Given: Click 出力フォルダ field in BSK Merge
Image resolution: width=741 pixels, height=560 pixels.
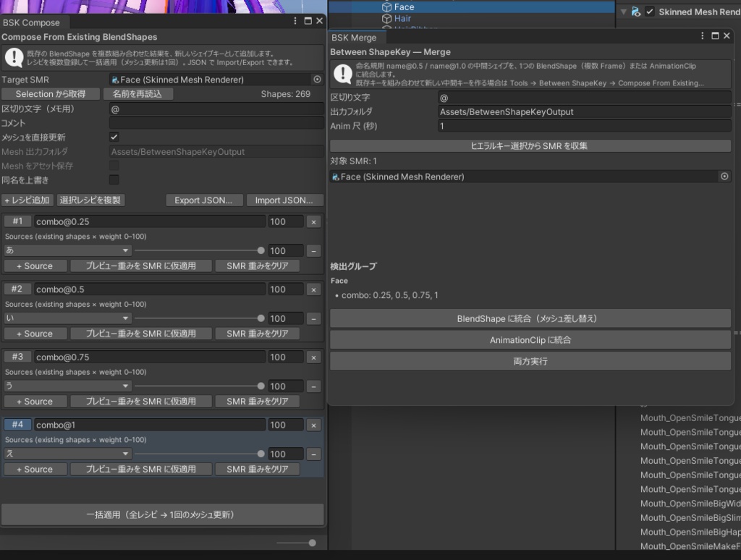Looking at the screenshot, I should 584,112.
